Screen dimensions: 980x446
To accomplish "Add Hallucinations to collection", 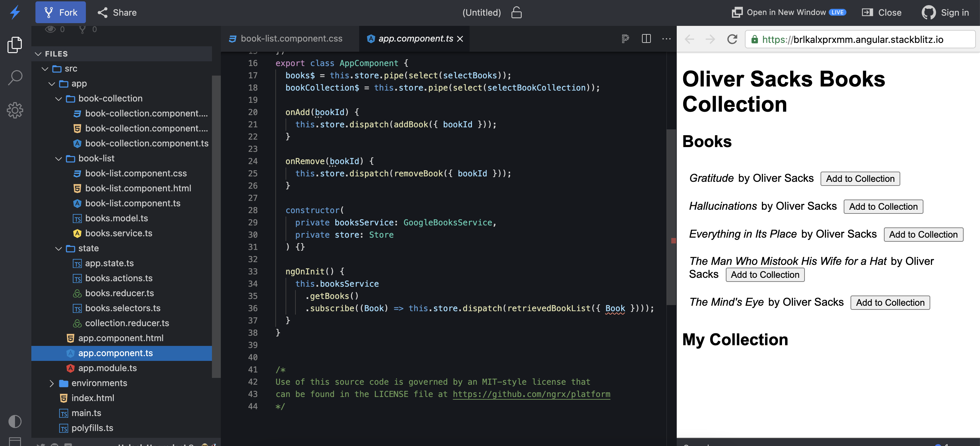I will [883, 206].
